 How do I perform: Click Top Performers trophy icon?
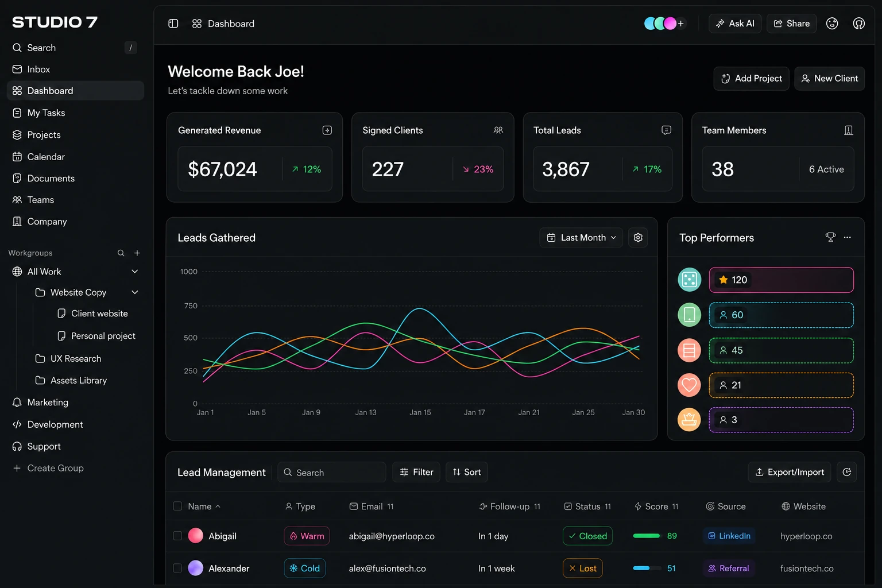coord(830,237)
